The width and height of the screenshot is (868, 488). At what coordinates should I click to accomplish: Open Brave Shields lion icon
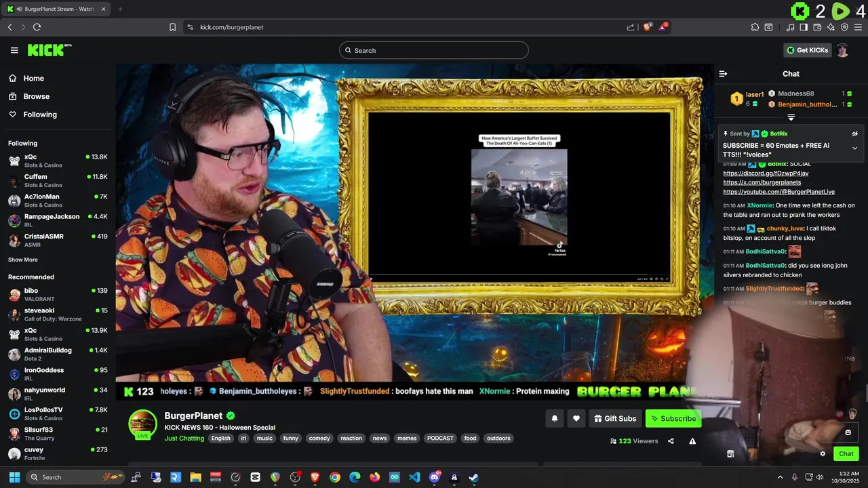[x=647, y=27]
